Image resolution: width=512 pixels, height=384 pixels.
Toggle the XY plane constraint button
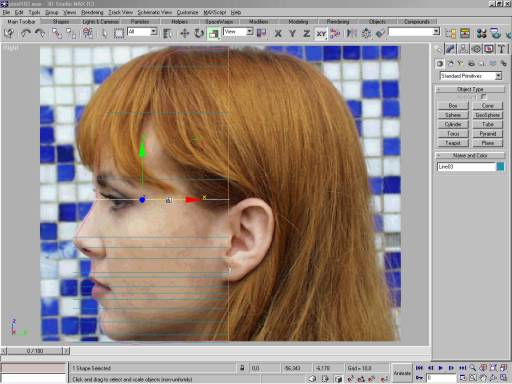coord(321,33)
